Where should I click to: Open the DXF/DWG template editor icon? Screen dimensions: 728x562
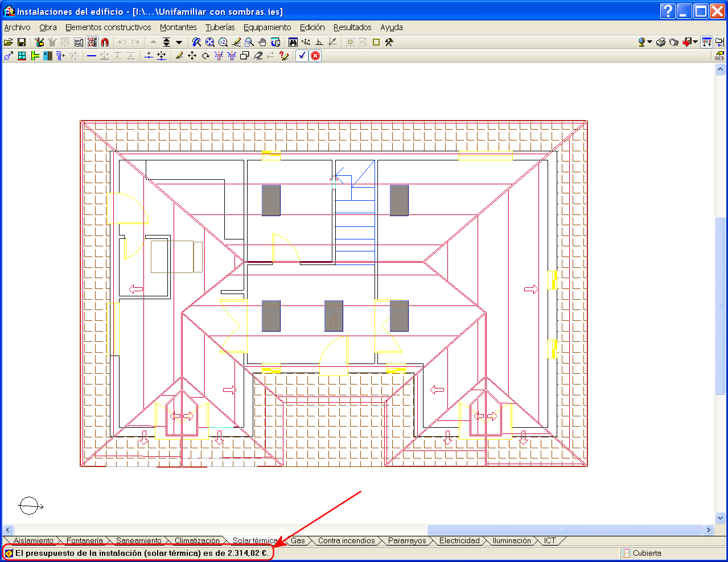[79, 42]
